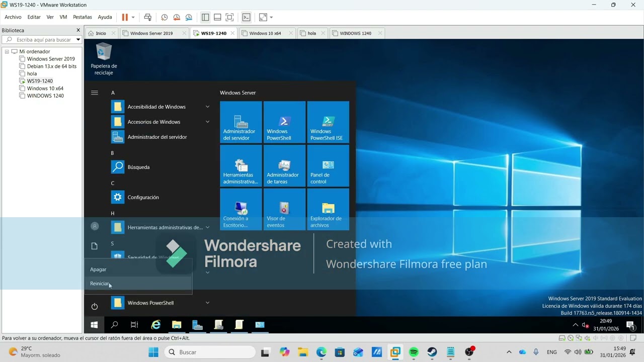Expand the Windows PowerShell folder chevron
Viewport: 644px width, 362px height.
[x=207, y=303]
